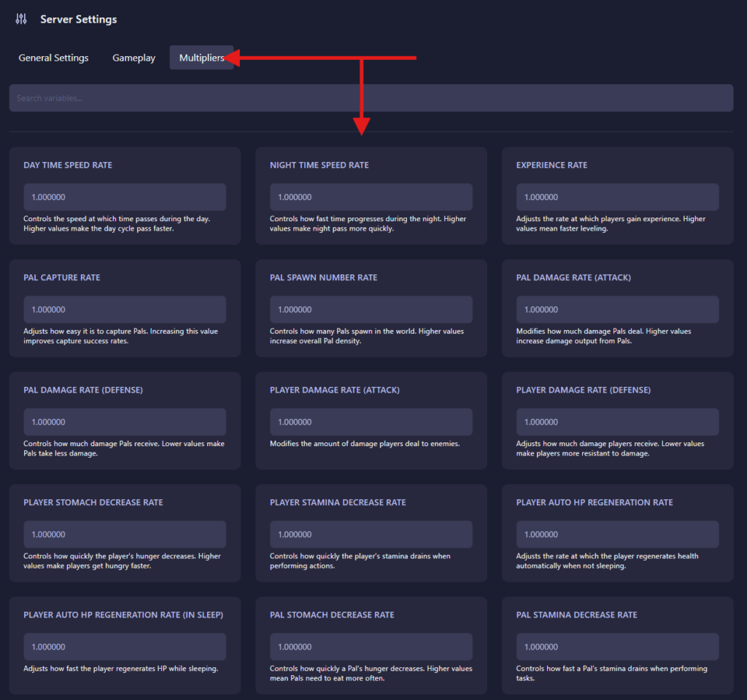Open the Gameplay tab

(x=133, y=58)
